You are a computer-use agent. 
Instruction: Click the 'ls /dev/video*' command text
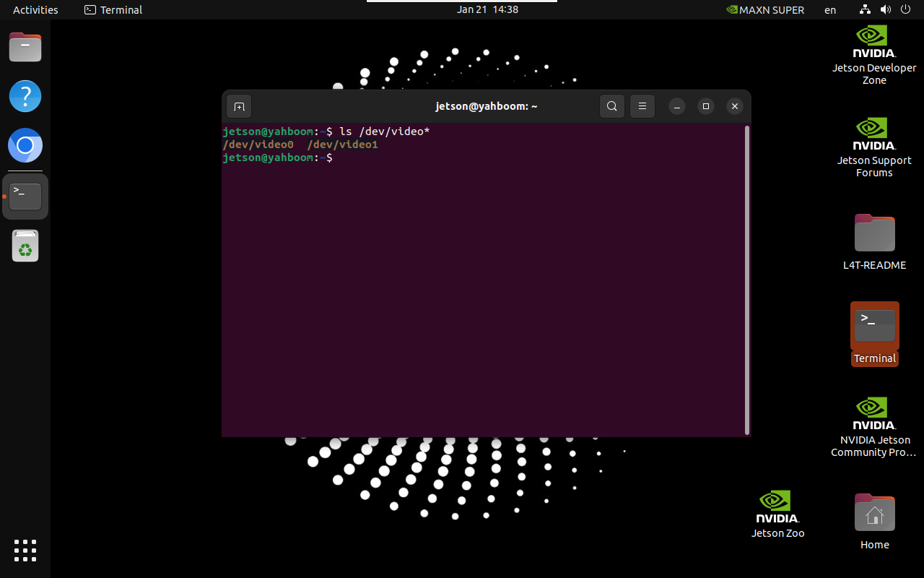pyautogui.click(x=385, y=131)
